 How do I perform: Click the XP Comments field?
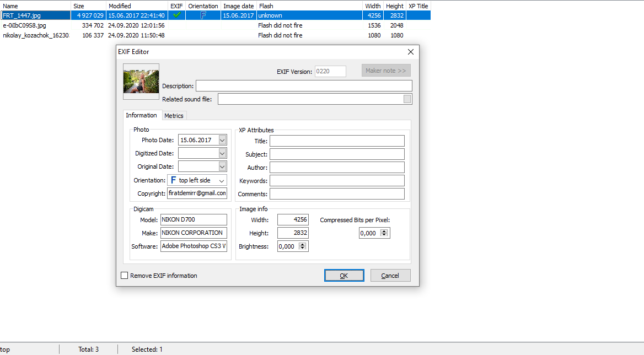pyautogui.click(x=337, y=193)
